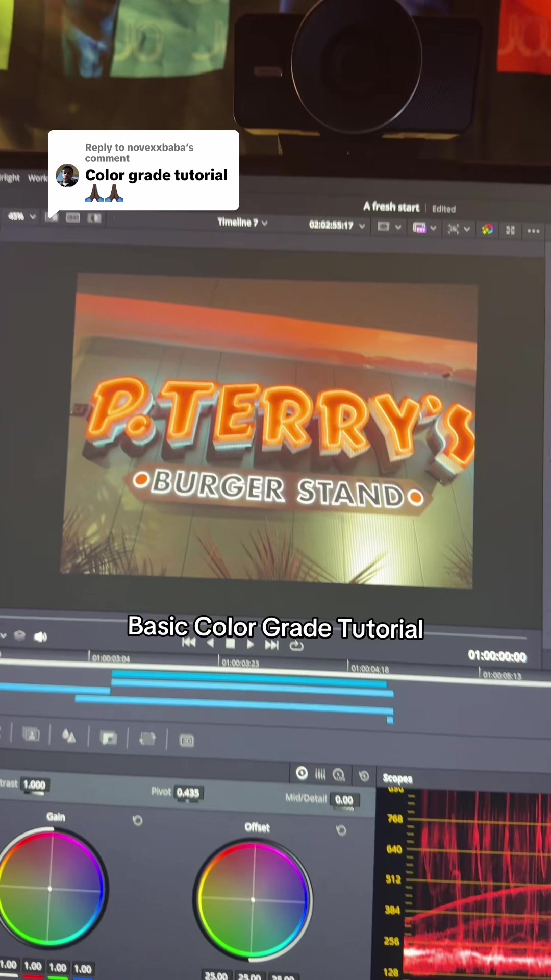Screen dimensions: 551x980
Task: Reset the Gain wheel with its reset icon
Action: pos(137,820)
